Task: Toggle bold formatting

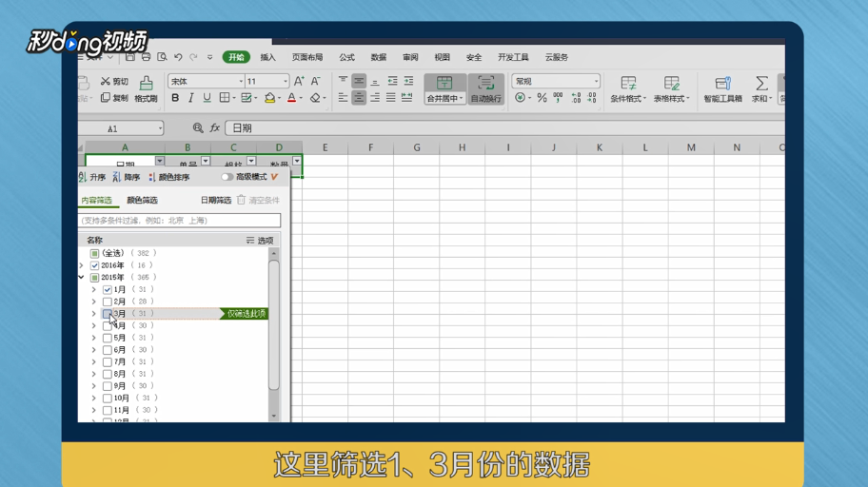Action: [x=175, y=98]
